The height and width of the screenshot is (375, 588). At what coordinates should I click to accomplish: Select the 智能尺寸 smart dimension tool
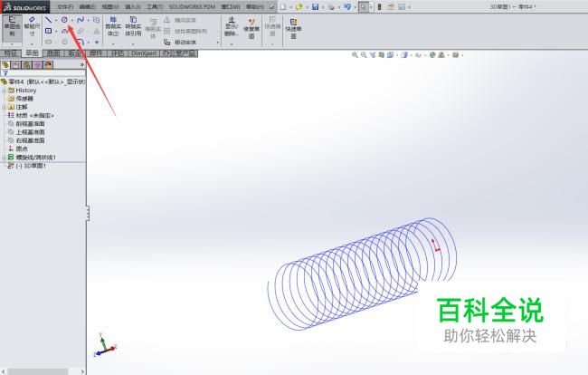(x=32, y=26)
